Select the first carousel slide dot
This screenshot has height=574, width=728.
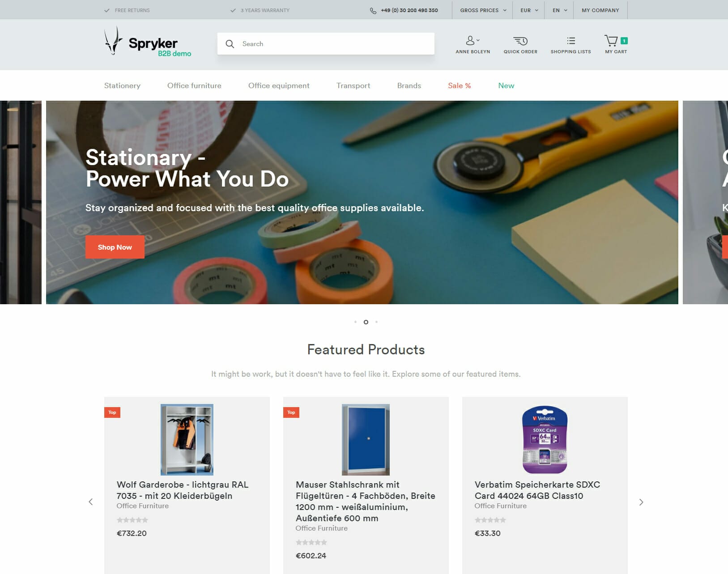355,322
